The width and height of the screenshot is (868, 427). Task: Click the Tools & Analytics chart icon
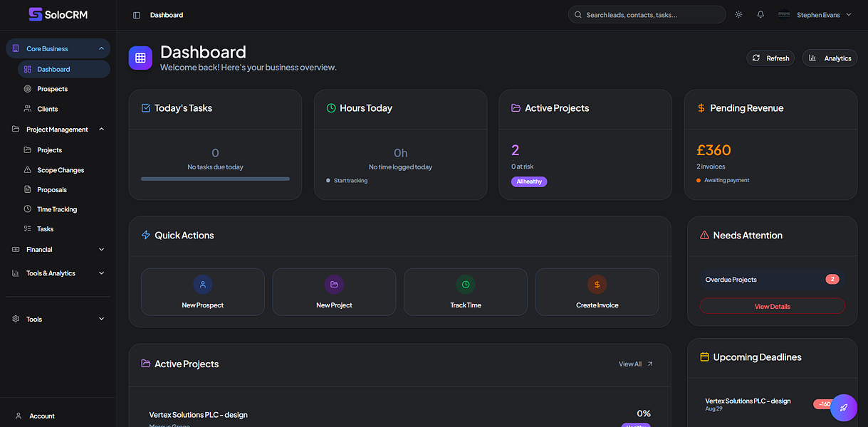tap(16, 273)
